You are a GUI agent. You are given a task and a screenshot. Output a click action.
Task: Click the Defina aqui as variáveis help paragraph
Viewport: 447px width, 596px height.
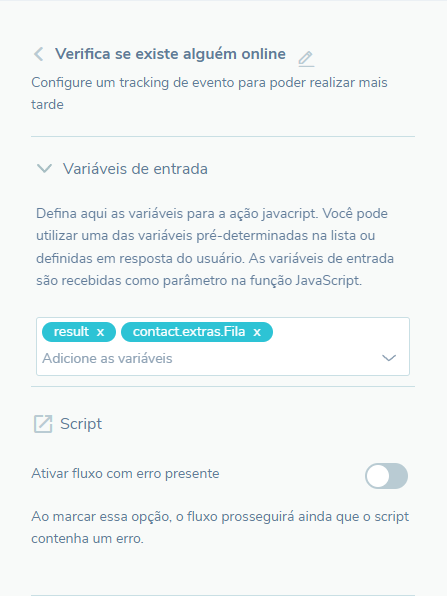215,247
